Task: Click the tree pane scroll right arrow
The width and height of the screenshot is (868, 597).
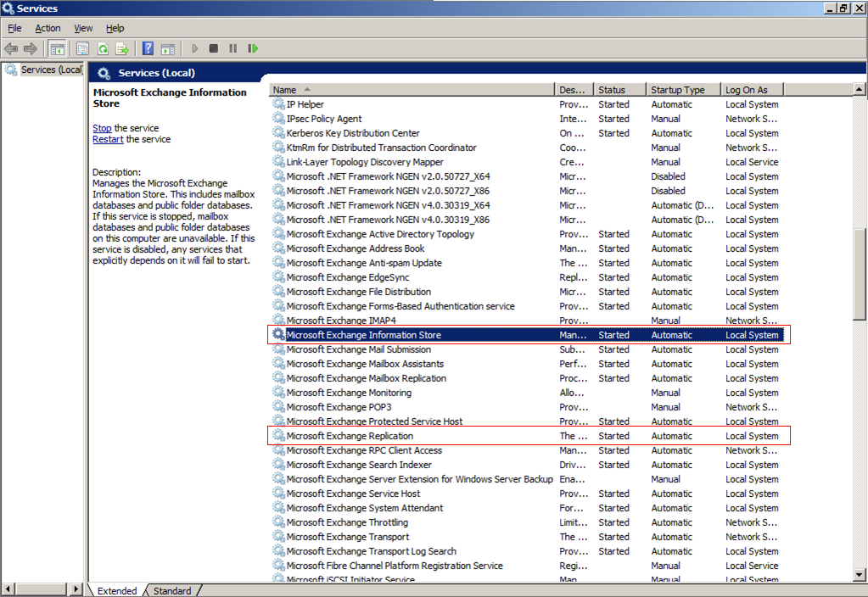Action: (76, 589)
